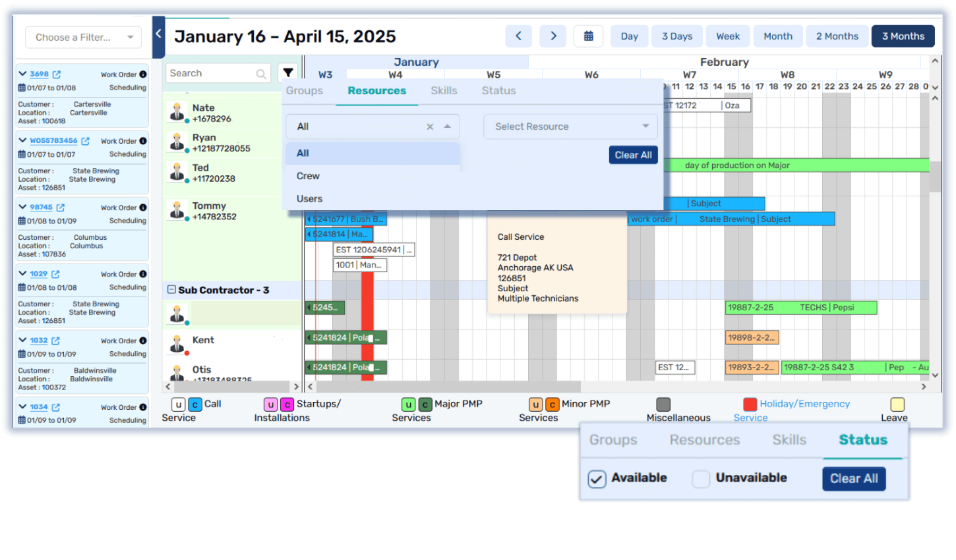Open the 'Select Resource' dropdown
Image resolution: width=956 pixels, height=560 pixels.
(x=570, y=126)
